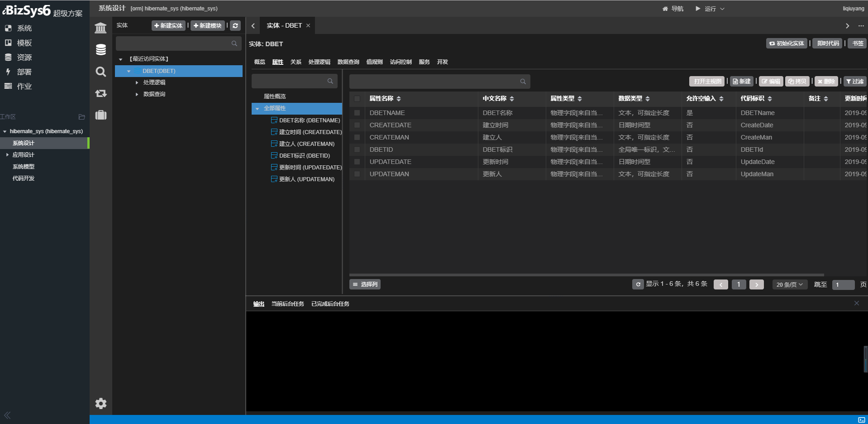Check the CREATEDATE row checkbox
The width and height of the screenshot is (868, 424).
click(357, 125)
